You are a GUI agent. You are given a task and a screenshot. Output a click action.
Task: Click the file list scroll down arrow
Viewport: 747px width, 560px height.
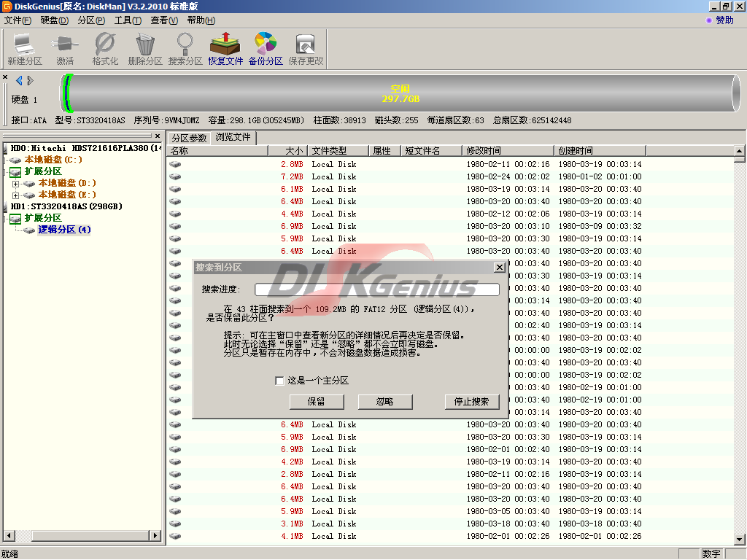[740, 540]
